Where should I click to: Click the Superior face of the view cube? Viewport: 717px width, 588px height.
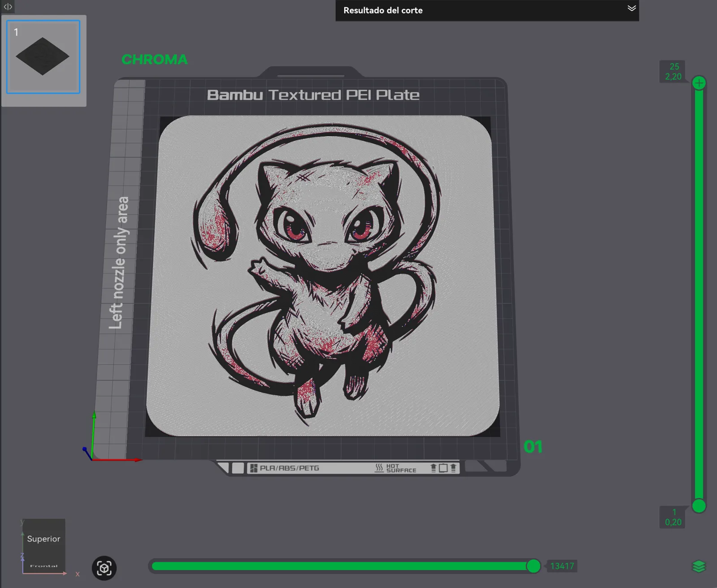(x=43, y=539)
